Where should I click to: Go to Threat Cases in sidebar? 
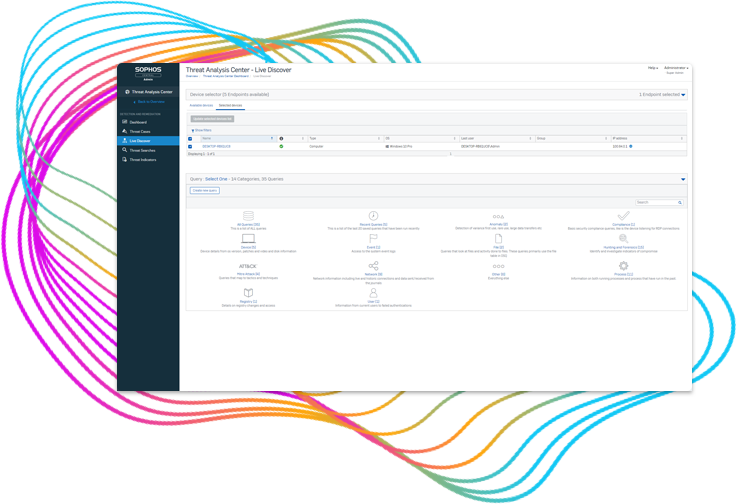(x=139, y=131)
